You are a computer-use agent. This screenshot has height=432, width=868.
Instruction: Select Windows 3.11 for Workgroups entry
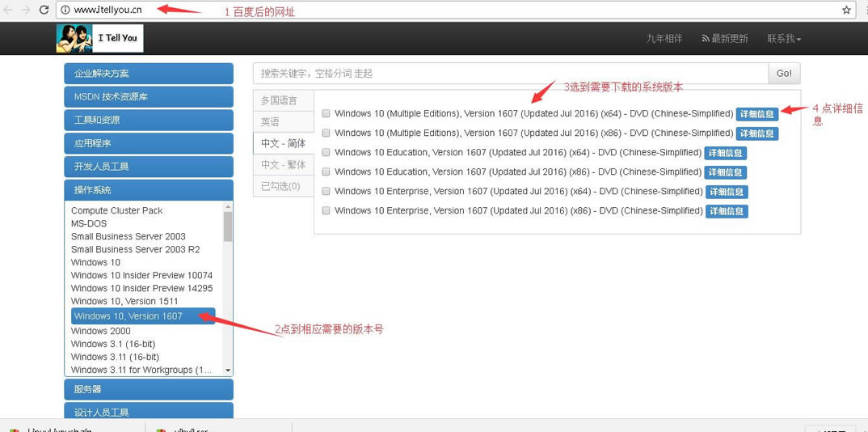[141, 370]
